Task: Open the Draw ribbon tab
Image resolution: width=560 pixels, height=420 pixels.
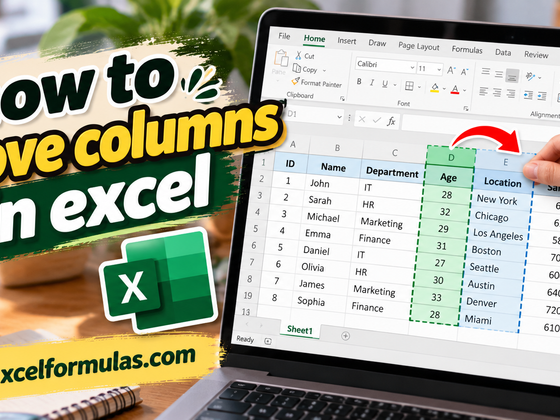Action: coord(377,43)
